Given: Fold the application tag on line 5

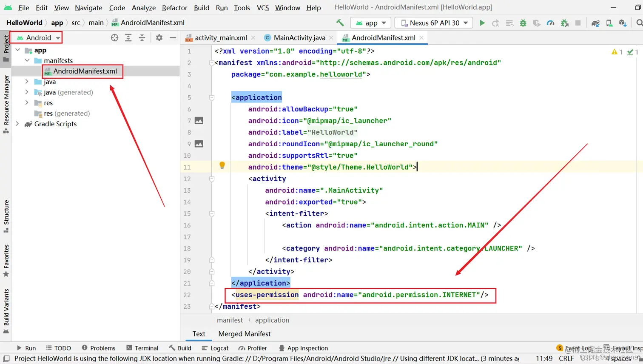Looking at the screenshot, I should [211, 98].
